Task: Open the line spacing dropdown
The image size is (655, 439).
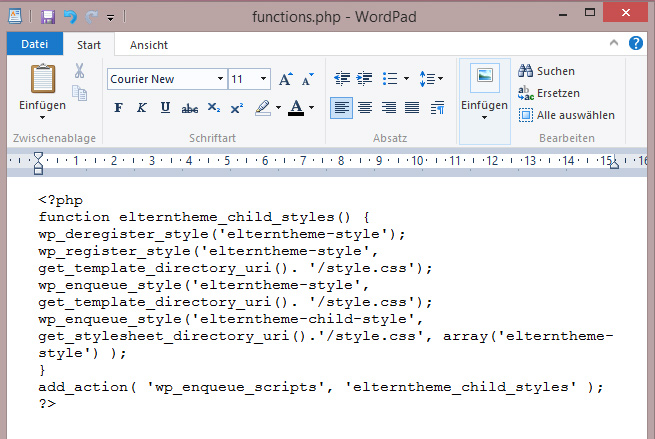Action: 431,78
